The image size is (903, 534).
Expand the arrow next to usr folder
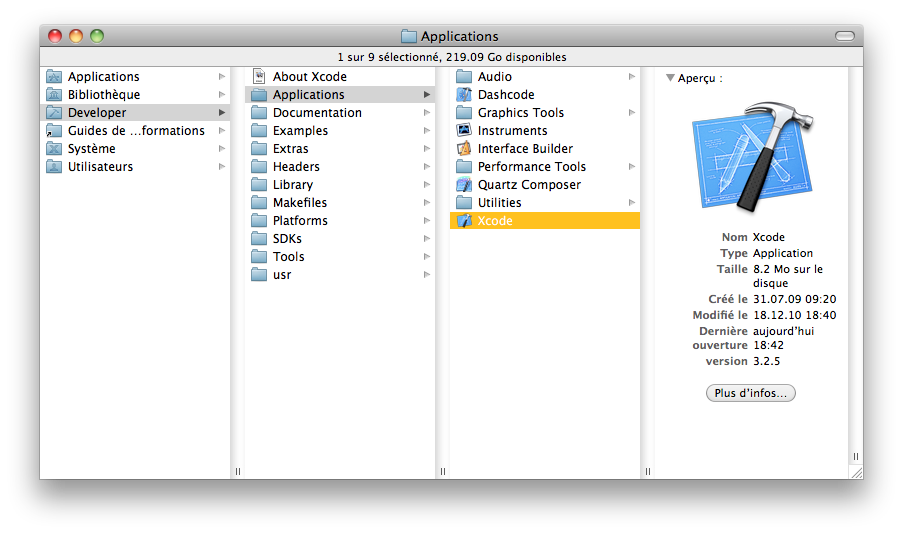click(x=427, y=274)
